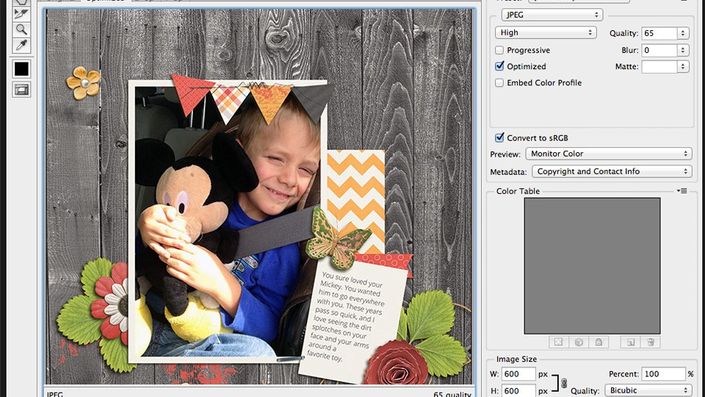Select the Zoom magnifier tool
The width and height of the screenshot is (705, 397).
tap(21, 29)
